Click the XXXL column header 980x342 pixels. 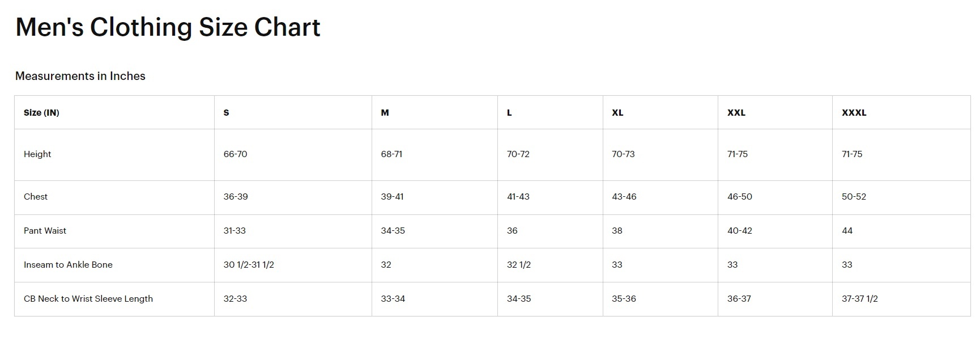(x=854, y=112)
